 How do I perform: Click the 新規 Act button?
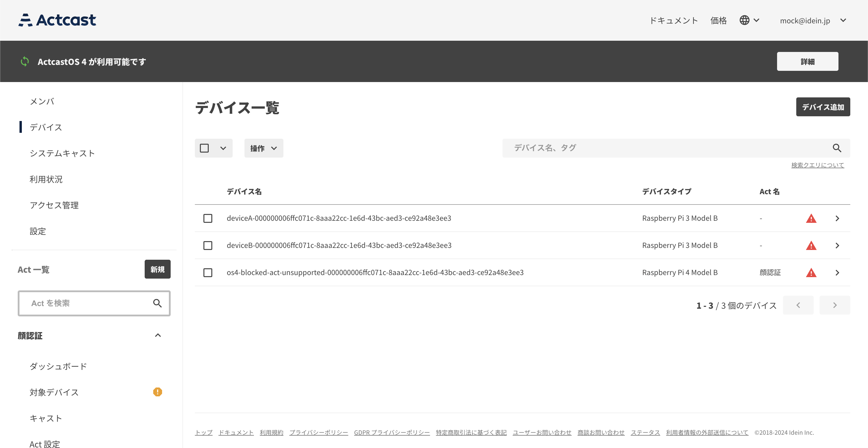tap(157, 269)
